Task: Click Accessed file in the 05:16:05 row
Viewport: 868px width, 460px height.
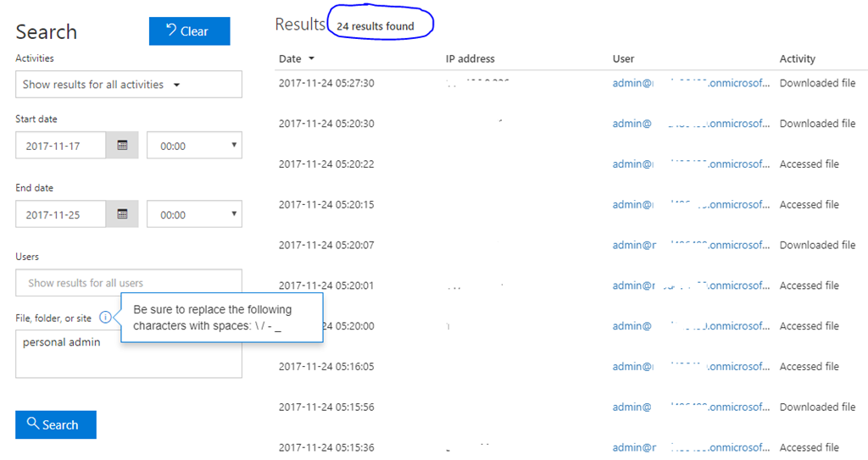Action: point(809,367)
